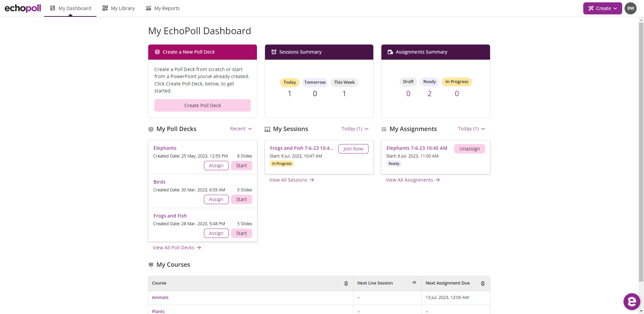Open the Elephants 7-6-23 10:45 AM assignment
The width and height of the screenshot is (644, 314).
[417, 148]
